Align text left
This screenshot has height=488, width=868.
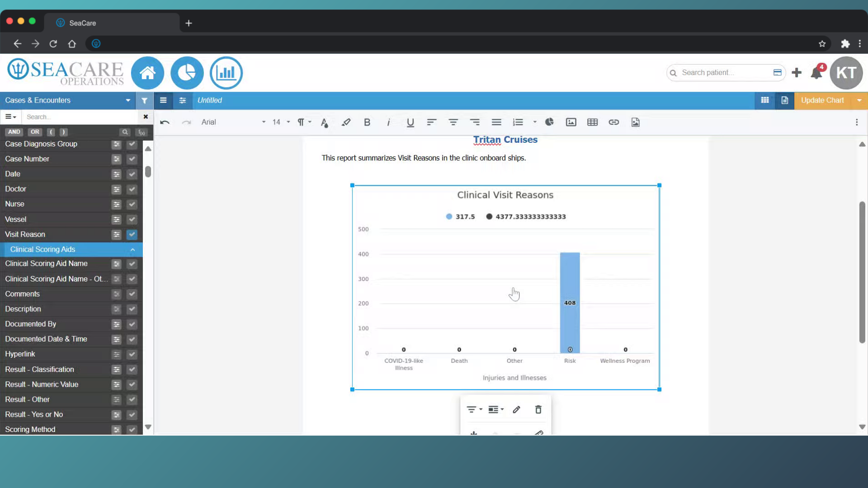click(431, 122)
